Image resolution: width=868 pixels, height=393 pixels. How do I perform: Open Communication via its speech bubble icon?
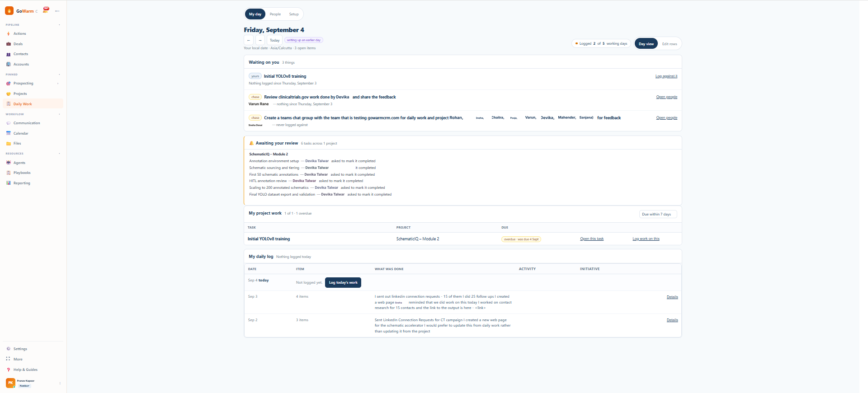(x=8, y=123)
